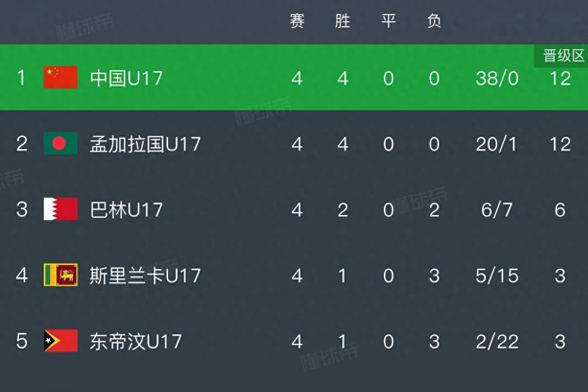The width and height of the screenshot is (588, 392).
Task: Click the China flag icon
Action: click(60, 78)
